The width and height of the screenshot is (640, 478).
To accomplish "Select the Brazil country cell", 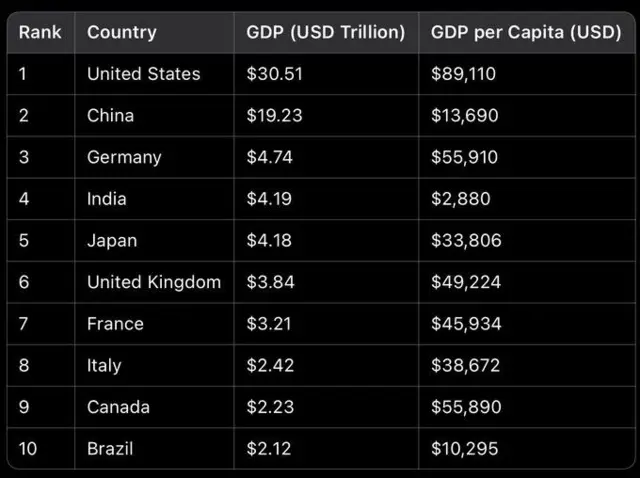I will 110,449.
